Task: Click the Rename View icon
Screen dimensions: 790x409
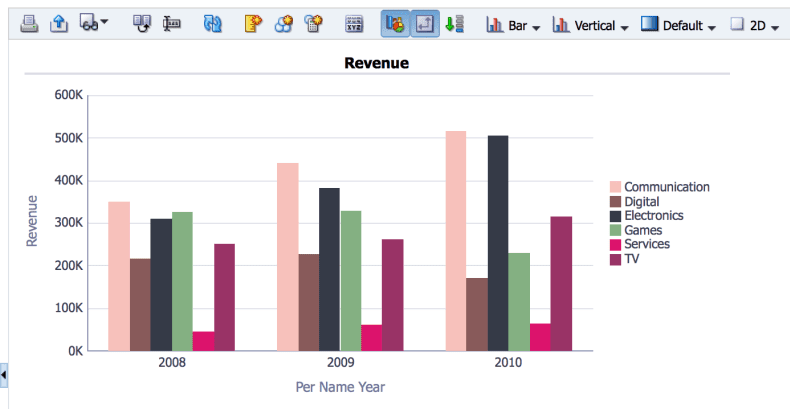Action: 172,24
